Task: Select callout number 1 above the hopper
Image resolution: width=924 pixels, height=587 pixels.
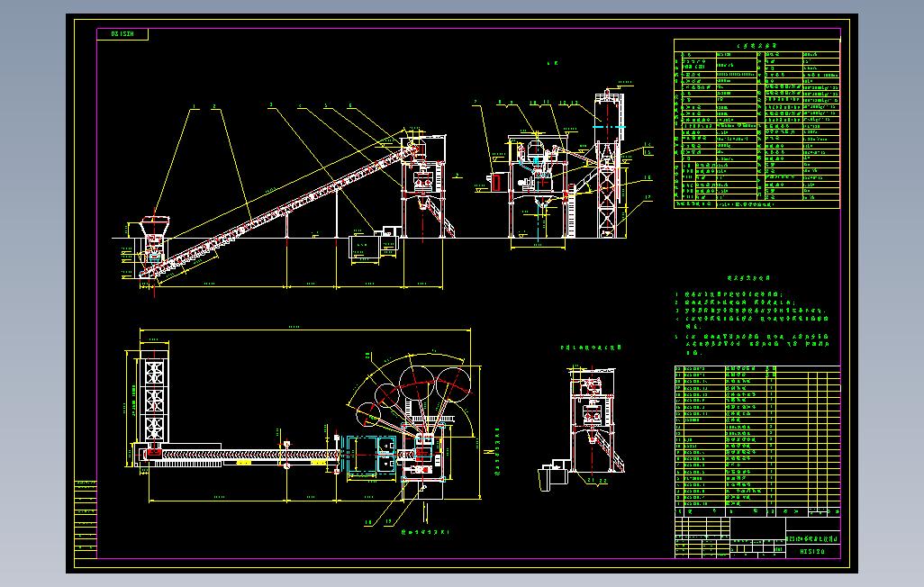Action: (194, 106)
